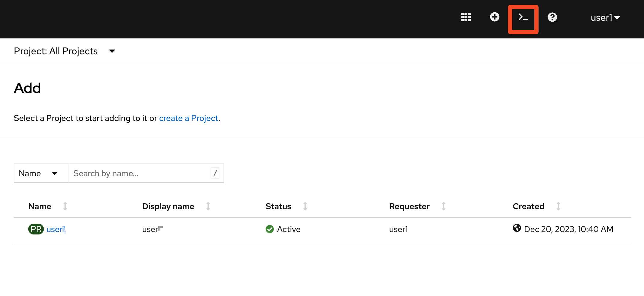This screenshot has height=296, width=644.
Task: Expand the user1 account dropdown
Action: tap(605, 18)
